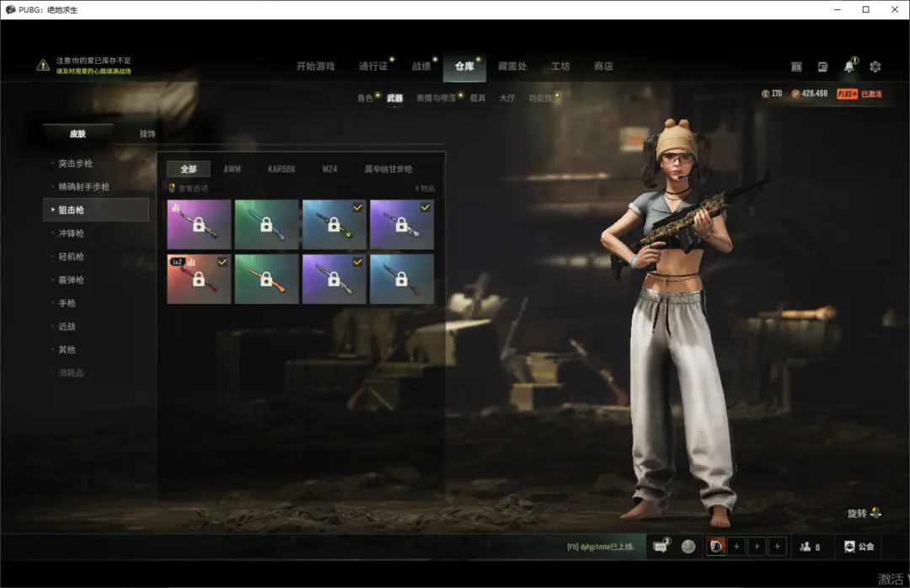Switch to the 载具 sub-tab
This screenshot has height=588, width=910.
[x=478, y=98]
